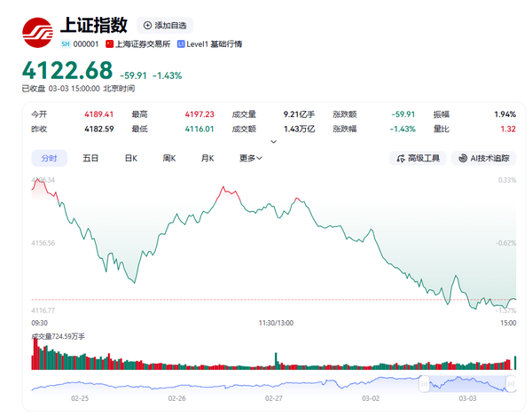Click the 最高 value 4197.23
Image resolution: width=532 pixels, height=416 pixels.
(199, 114)
